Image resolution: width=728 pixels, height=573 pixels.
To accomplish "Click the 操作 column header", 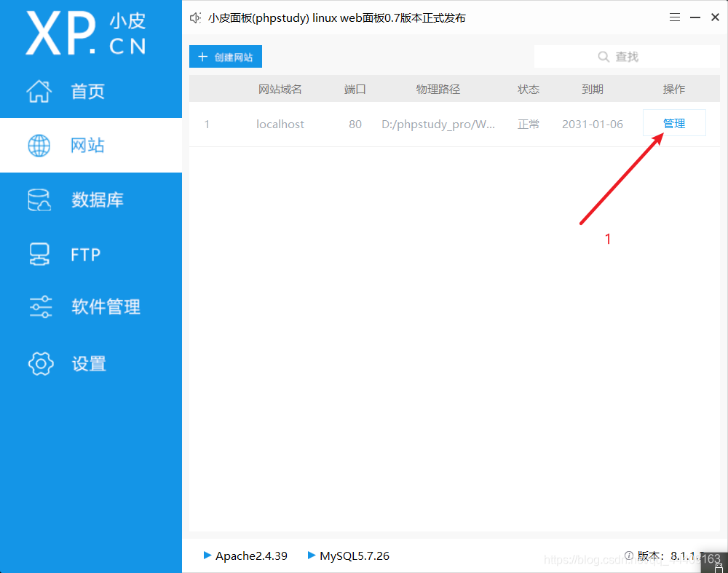I will pos(674,89).
